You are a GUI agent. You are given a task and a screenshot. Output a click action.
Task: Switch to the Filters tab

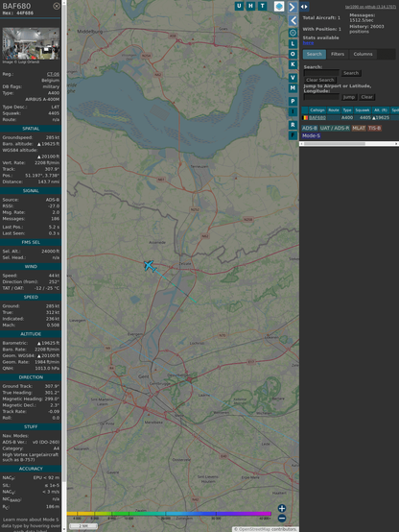coord(338,55)
